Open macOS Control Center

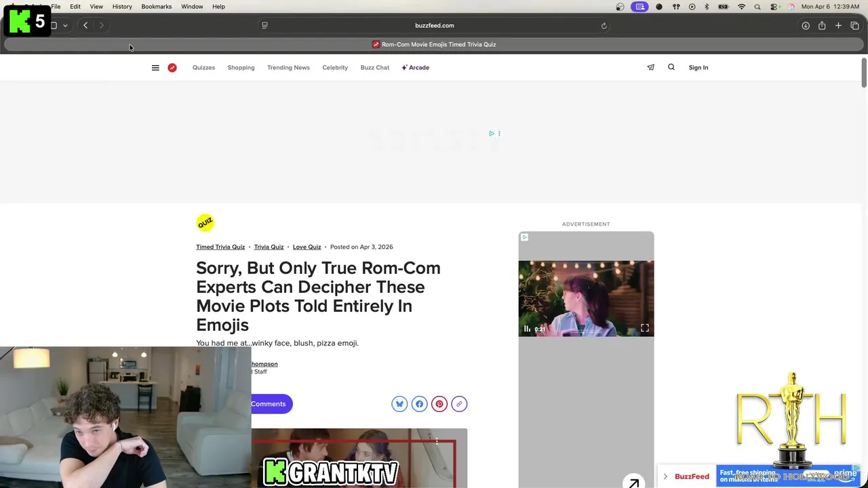(x=774, y=7)
